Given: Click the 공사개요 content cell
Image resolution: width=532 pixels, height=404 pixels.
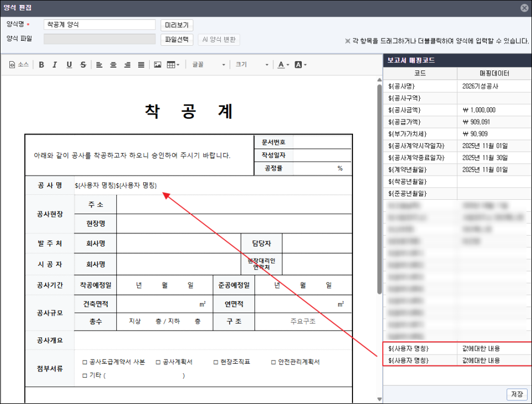Looking at the screenshot, I should pos(213,340).
